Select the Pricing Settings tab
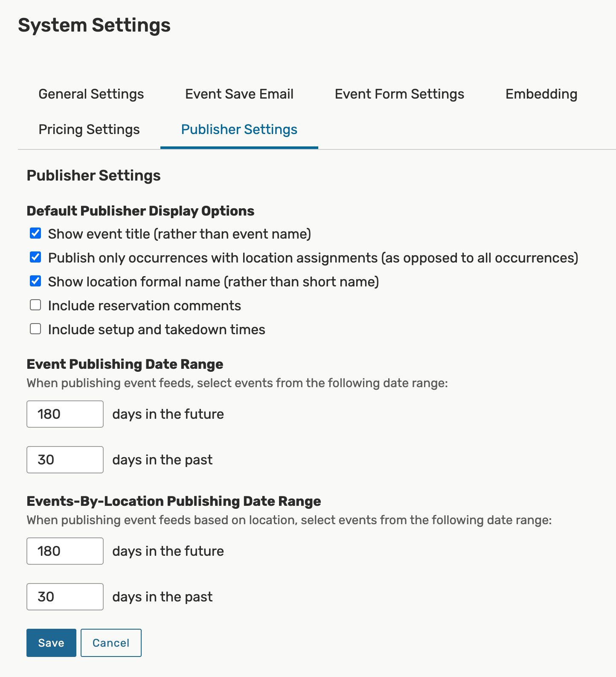This screenshot has width=616, height=677. pyautogui.click(x=89, y=129)
